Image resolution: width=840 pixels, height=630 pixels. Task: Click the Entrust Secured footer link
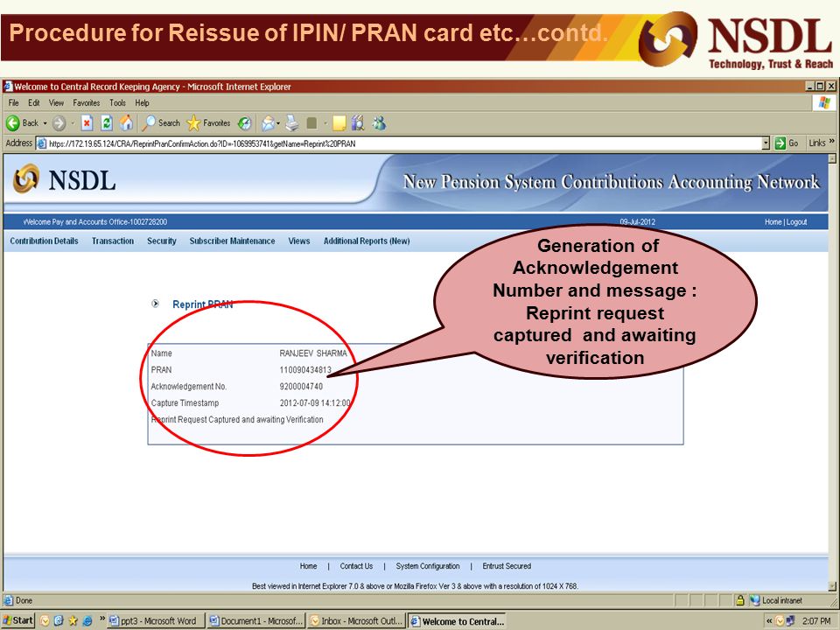coord(507,566)
